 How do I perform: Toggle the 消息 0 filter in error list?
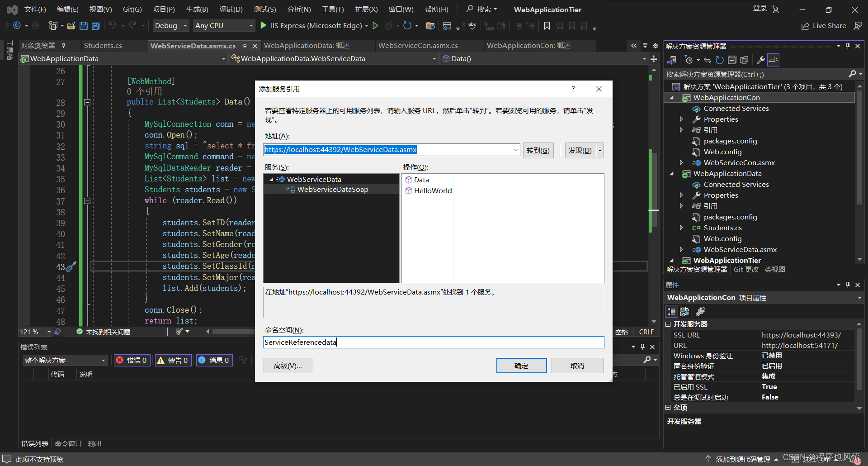pyautogui.click(x=214, y=360)
